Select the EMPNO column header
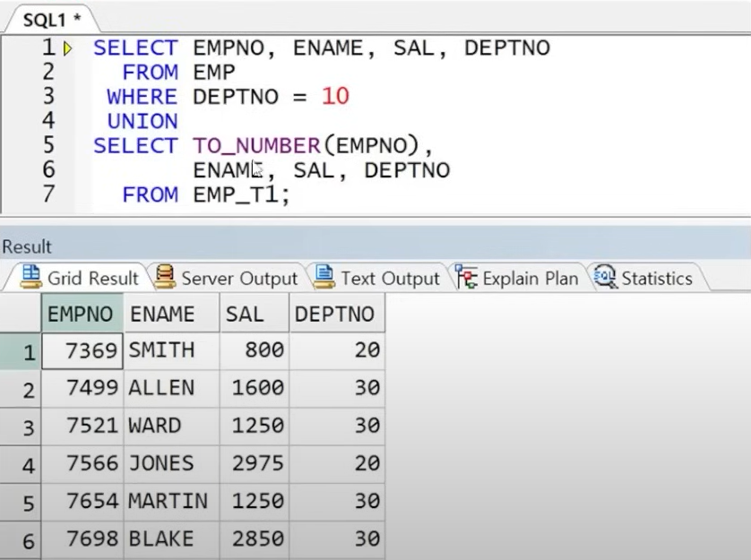Viewport: 751px width, 560px height. tap(82, 314)
